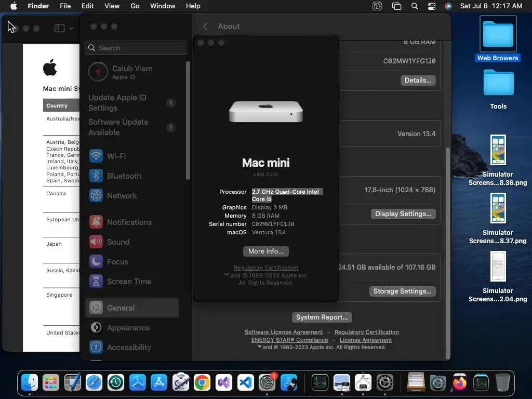Image resolution: width=532 pixels, height=399 pixels.
Task: Select the Network globe icon
Action: 96,196
